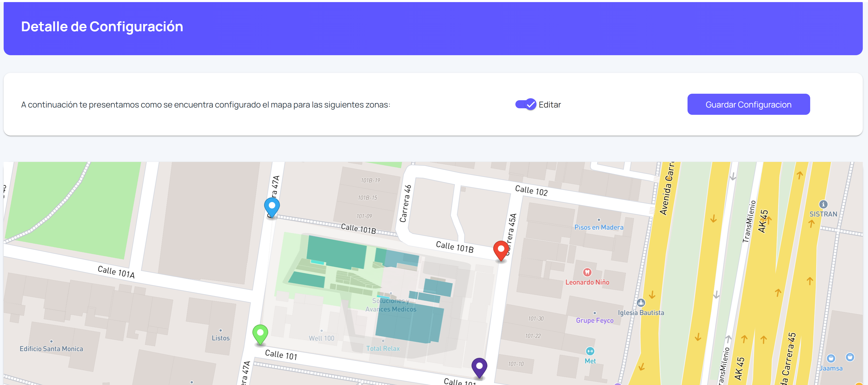The width and height of the screenshot is (868, 385).
Task: Click the Soluciones y Avances Medicos label
Action: point(391,305)
